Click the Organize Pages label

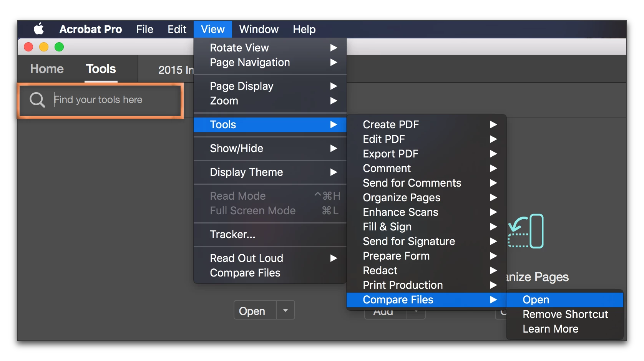coord(537,277)
